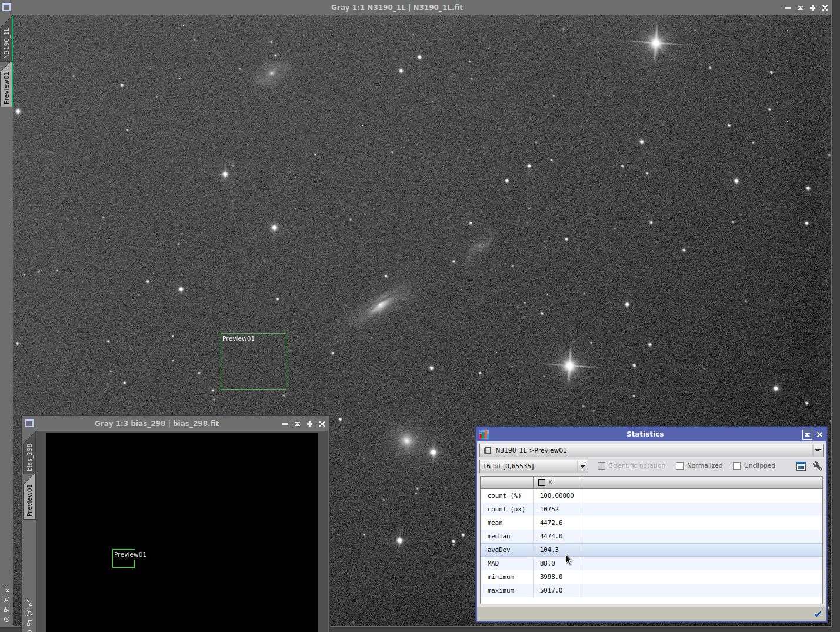Image resolution: width=840 pixels, height=632 pixels.
Task: Click the overlapping squares icon in N3190_1L window
Action: 6,610
